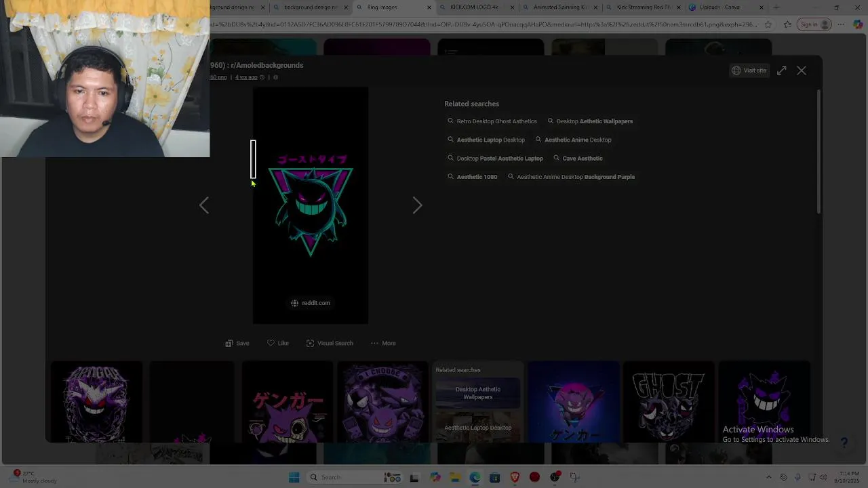The width and height of the screenshot is (868, 488).
Task: Switch to Kick Streaming Red tab
Action: pos(641,7)
